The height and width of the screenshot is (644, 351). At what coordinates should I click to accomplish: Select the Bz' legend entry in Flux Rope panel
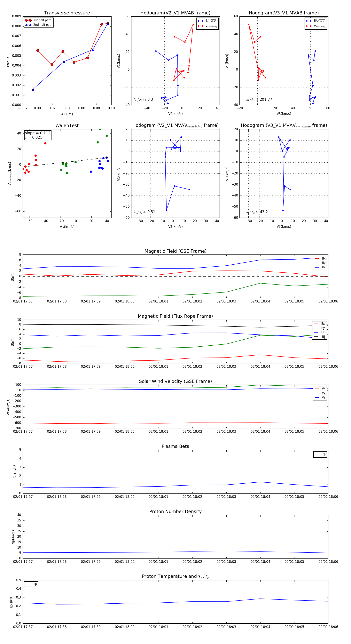[320, 333]
